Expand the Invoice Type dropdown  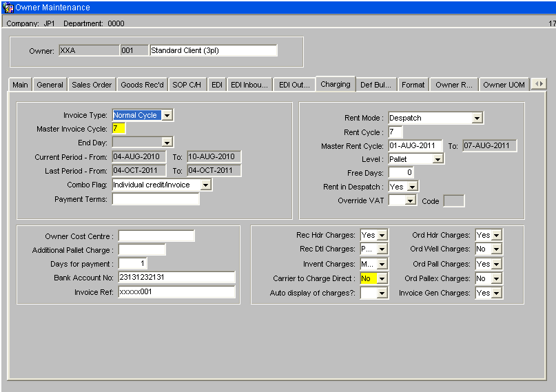[x=167, y=115]
